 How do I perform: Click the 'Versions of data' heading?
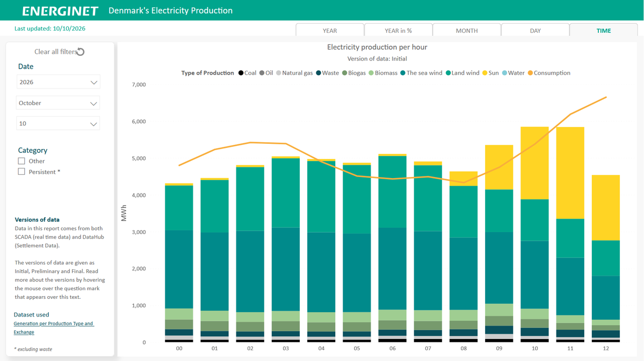pyautogui.click(x=37, y=219)
